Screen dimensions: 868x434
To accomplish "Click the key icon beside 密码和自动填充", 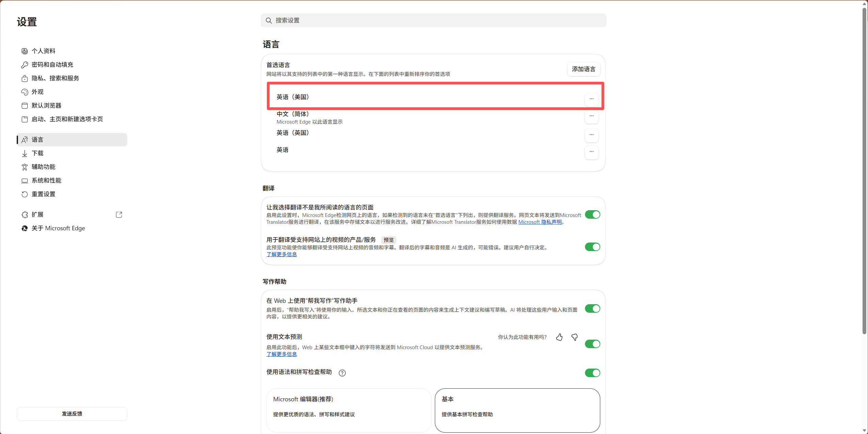I will [x=25, y=65].
